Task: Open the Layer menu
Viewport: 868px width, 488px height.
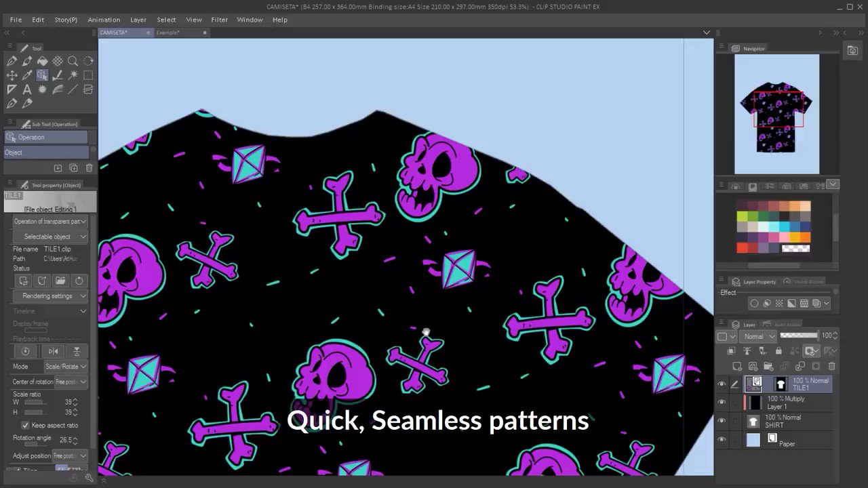Action: pos(138,20)
